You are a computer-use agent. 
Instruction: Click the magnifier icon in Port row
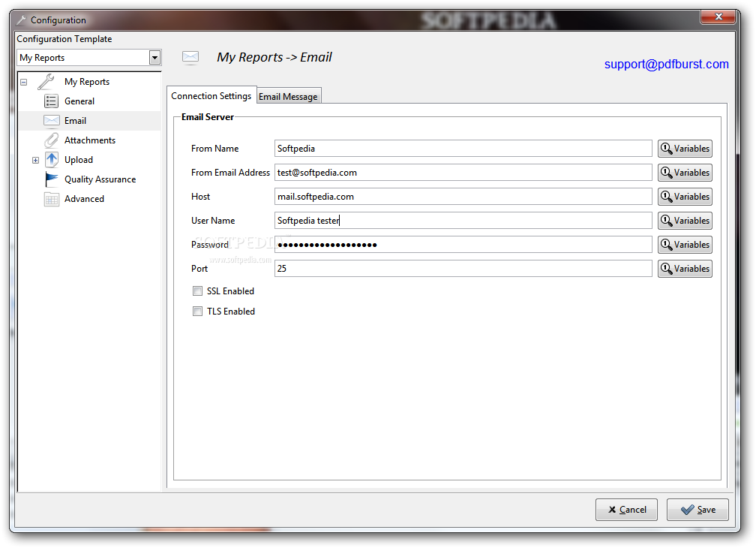(x=666, y=269)
